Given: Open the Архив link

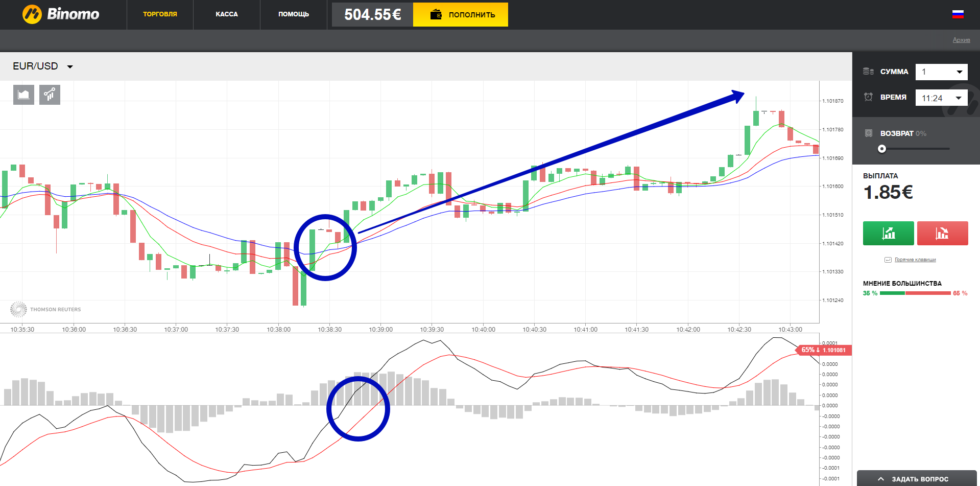Looking at the screenshot, I should (x=961, y=40).
